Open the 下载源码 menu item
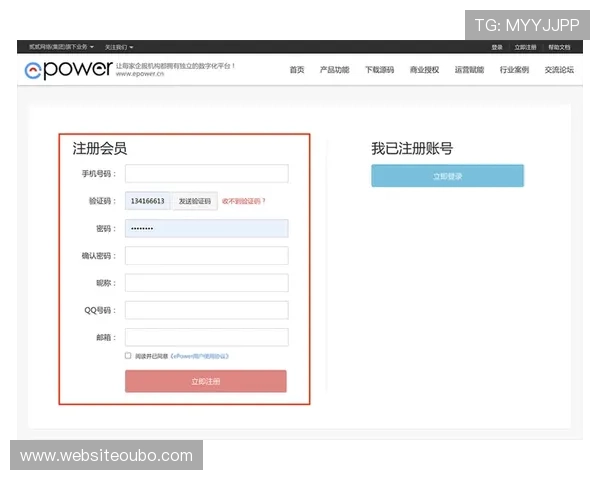This screenshot has width=600, height=480. click(379, 70)
